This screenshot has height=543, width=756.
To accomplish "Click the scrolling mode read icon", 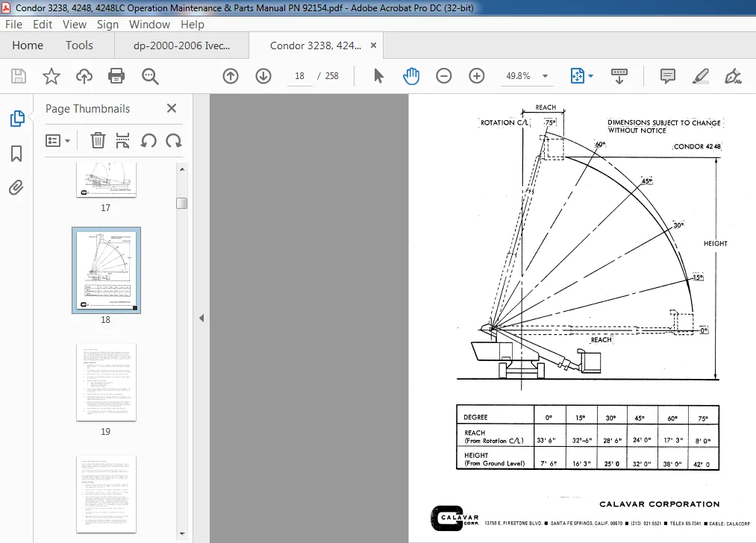I will 619,76.
